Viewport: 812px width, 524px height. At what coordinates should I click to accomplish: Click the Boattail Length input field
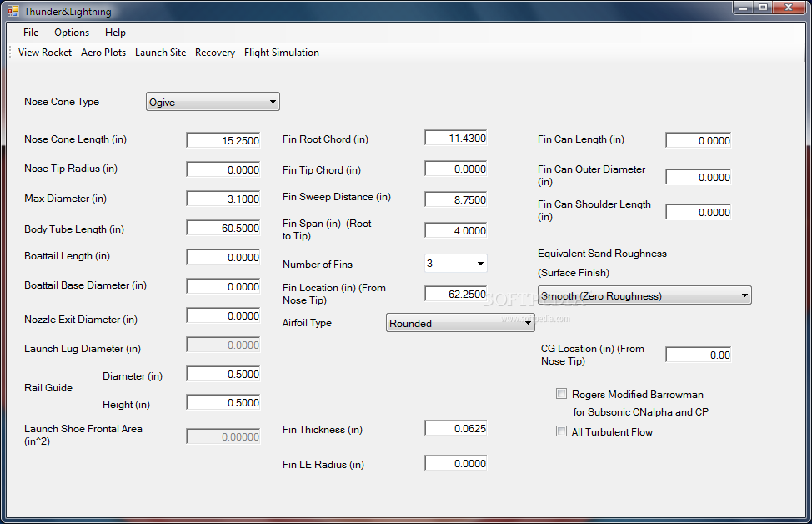pos(223,257)
